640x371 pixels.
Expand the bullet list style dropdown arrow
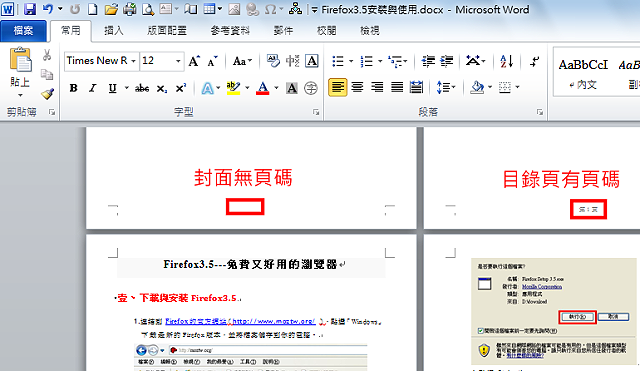[x=351, y=62]
